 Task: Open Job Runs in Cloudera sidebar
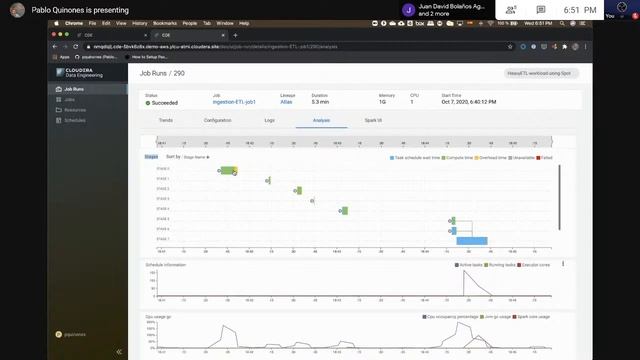coord(73,89)
